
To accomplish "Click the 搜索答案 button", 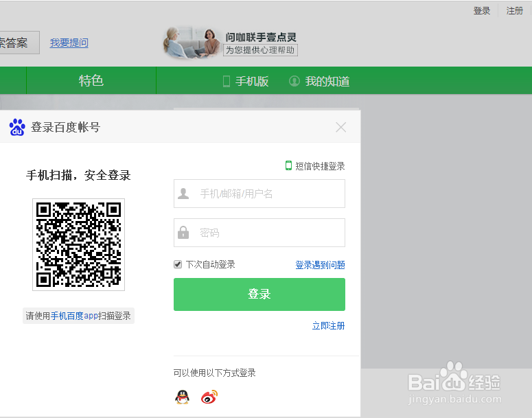I will pyautogui.click(x=19, y=43).
